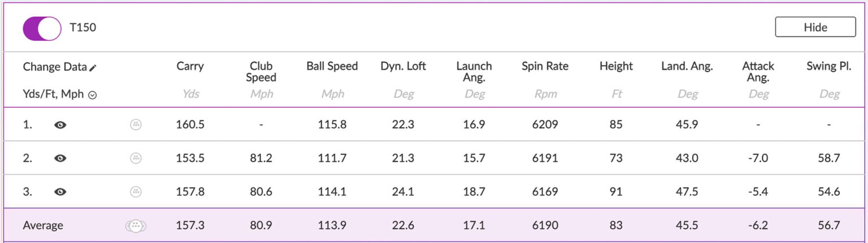
Task: Click the ball group icon in Average row
Action: tap(136, 226)
